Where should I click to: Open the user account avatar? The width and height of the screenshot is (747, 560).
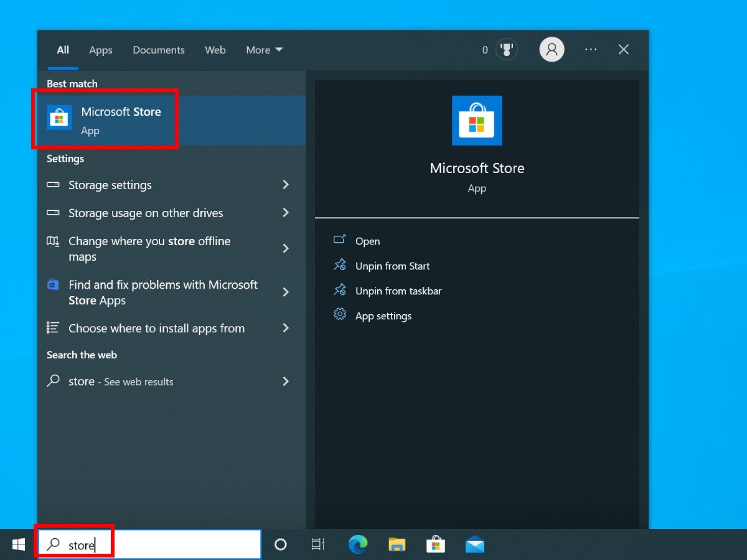click(x=552, y=50)
